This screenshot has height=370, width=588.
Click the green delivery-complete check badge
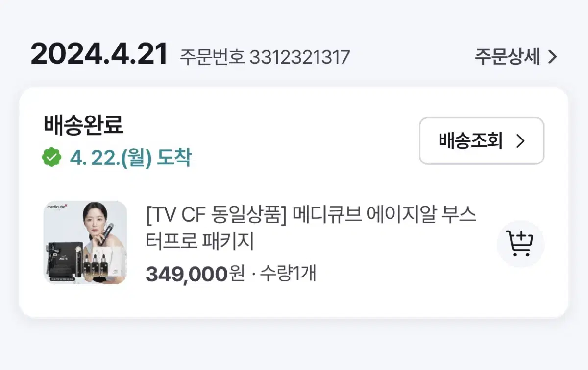point(51,158)
